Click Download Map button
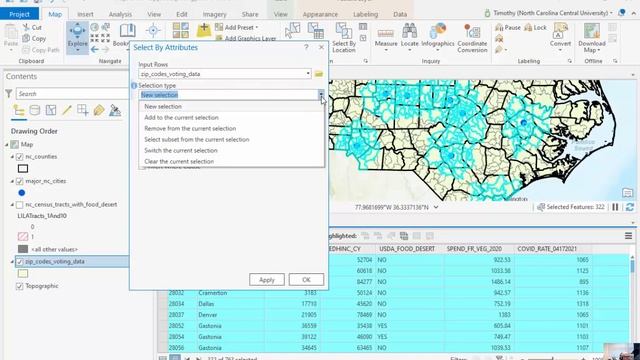The height and width of the screenshot is (360, 640). tap(591, 38)
